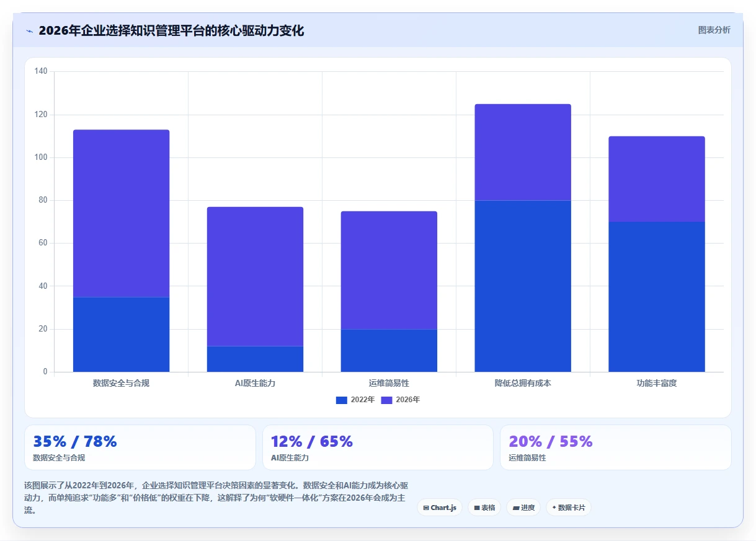Select the 数据卡片 tag
Screen dimensions: 756x541
569,508
